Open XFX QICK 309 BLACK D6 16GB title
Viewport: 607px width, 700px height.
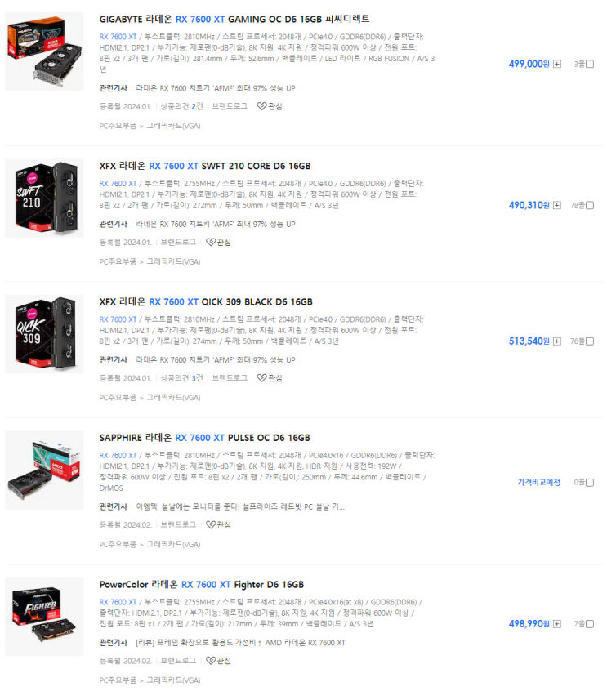206,301
